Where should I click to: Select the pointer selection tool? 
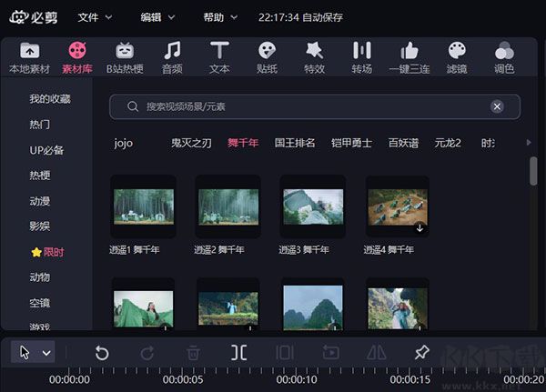25,352
